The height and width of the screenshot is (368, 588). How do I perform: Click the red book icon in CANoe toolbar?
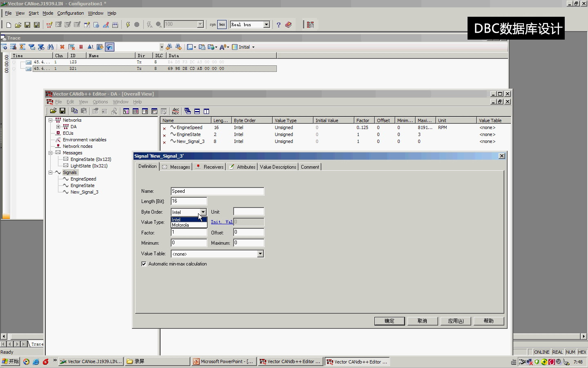click(x=288, y=25)
